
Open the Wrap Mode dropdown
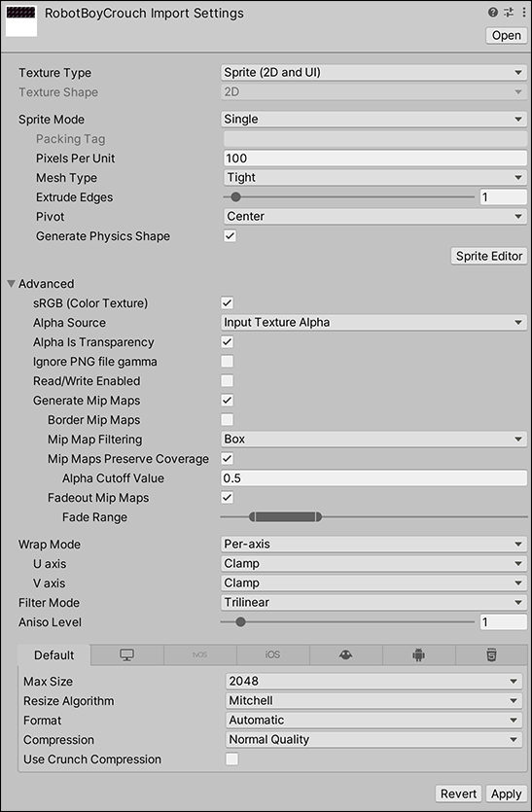373,545
